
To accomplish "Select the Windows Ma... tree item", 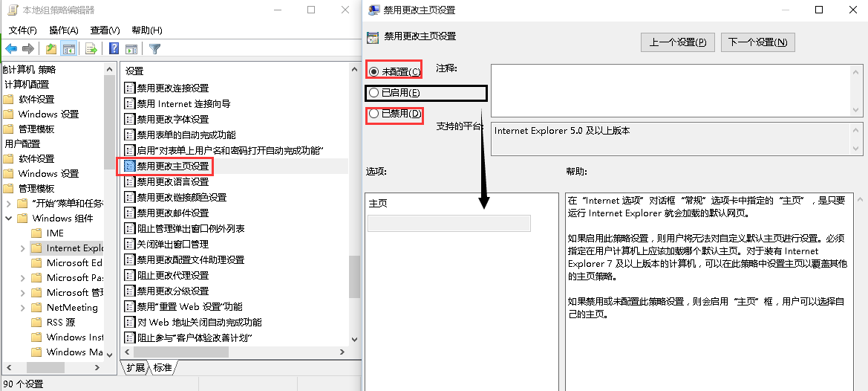I will tap(75, 352).
